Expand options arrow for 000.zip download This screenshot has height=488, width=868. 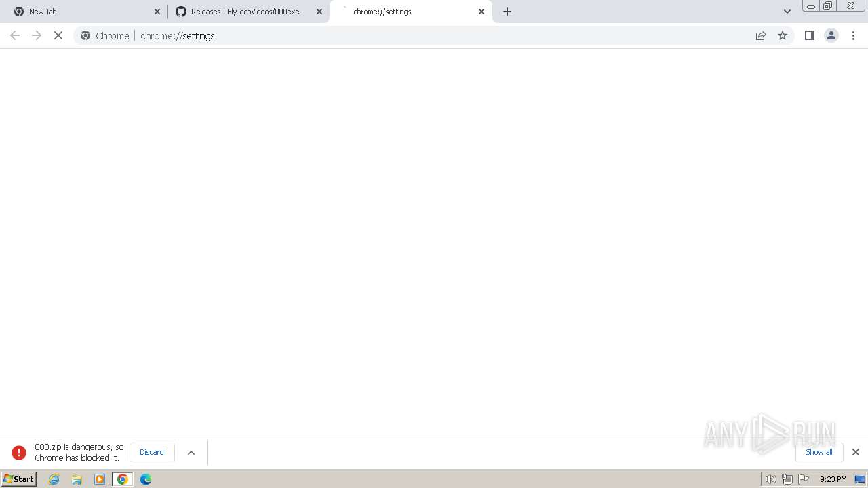(191, 453)
